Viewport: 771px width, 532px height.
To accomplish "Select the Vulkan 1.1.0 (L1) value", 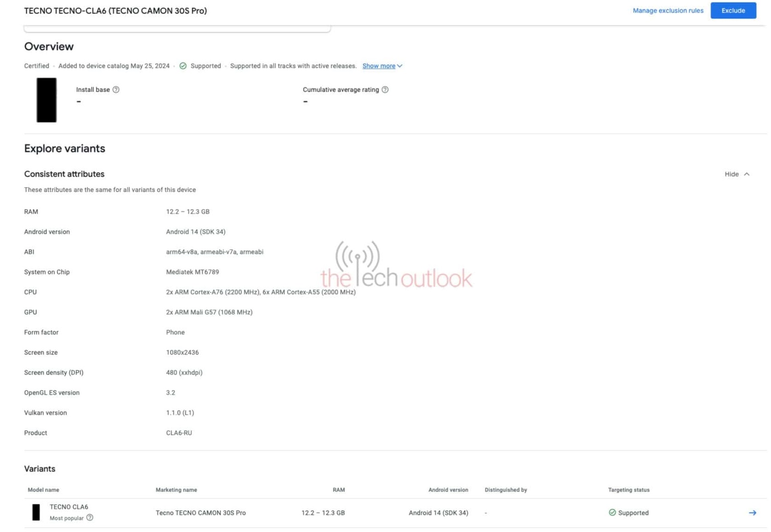I will click(x=180, y=413).
